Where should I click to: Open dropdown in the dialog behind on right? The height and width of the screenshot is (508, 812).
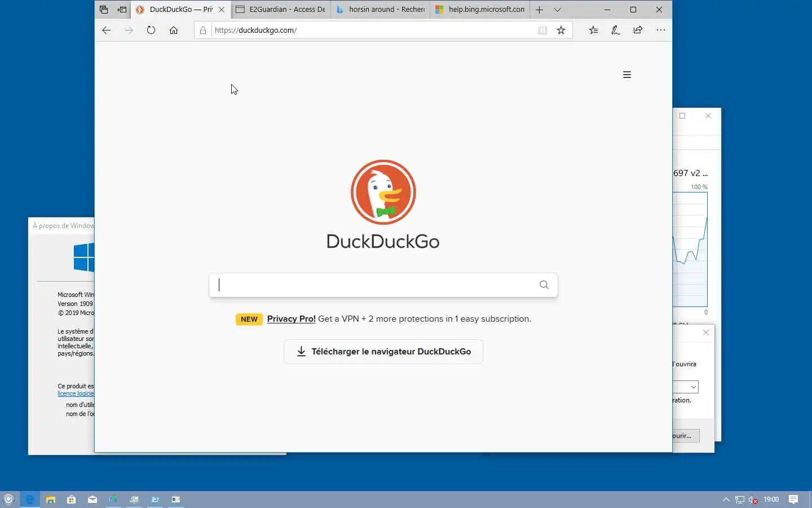coord(693,387)
